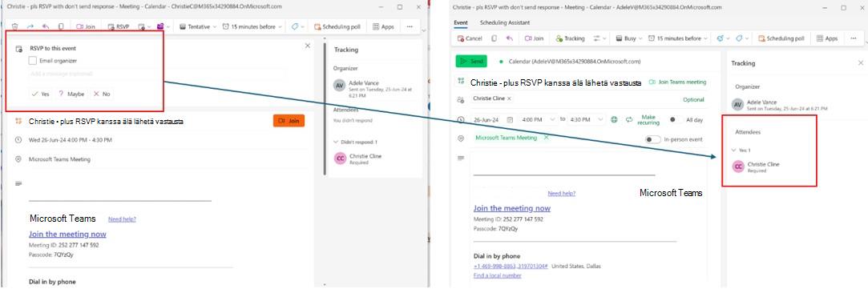Open the calendar date picker icon
Screen dimensions: 868x293
click(x=510, y=119)
